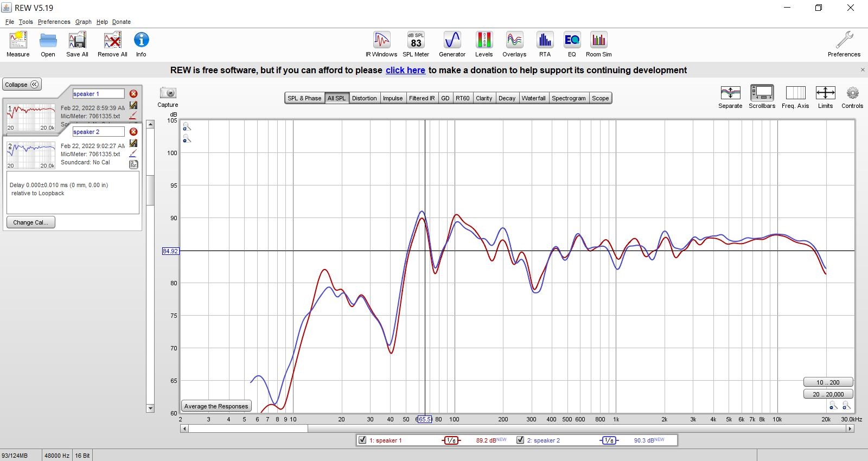The width and height of the screenshot is (868, 461).
Task: Change speaker 1 trace colour
Action: point(133,116)
